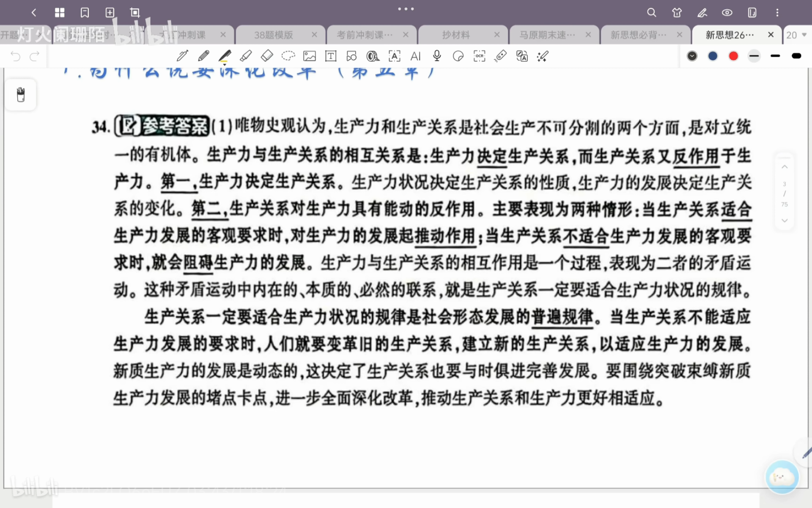The image size is (812, 508).
Task: Redo the last undone action
Action: pos(35,56)
